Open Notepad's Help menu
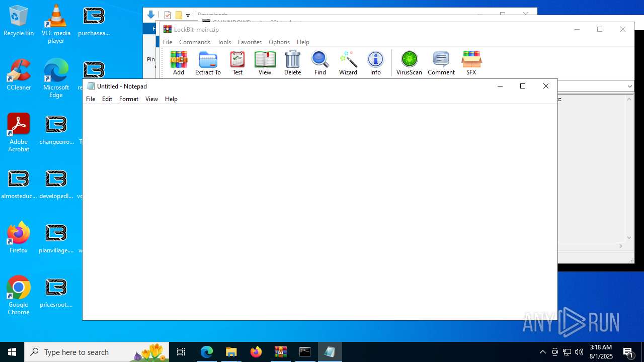The width and height of the screenshot is (644, 362). click(171, 99)
